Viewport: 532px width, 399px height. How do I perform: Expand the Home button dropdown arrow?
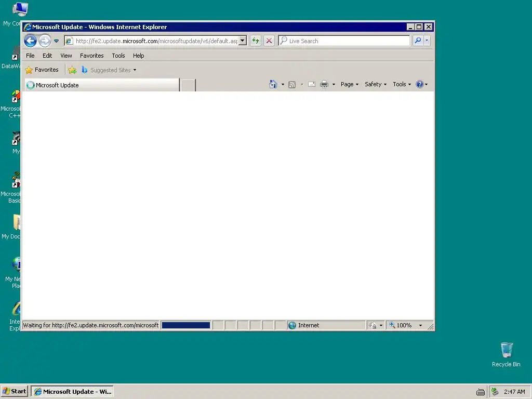point(283,85)
